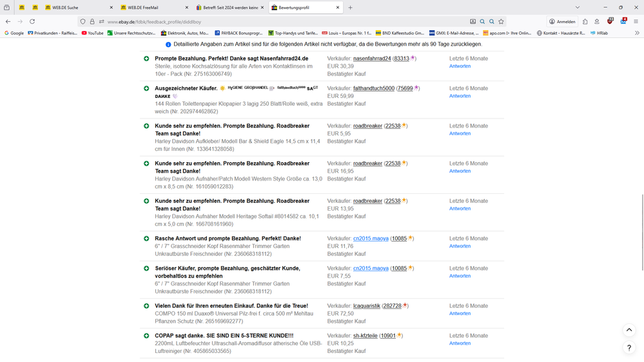Open seller falthandtuch5000 profile link

tap(374, 88)
